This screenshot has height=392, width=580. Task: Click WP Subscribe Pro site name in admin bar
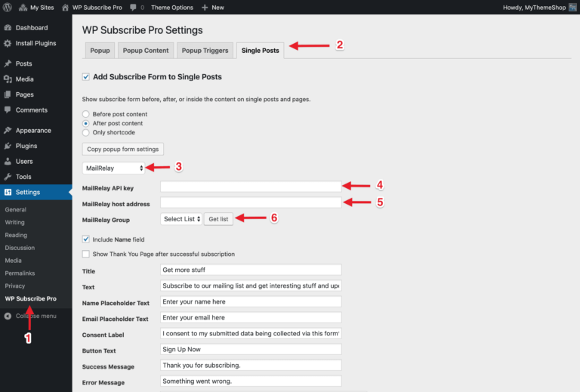point(97,8)
